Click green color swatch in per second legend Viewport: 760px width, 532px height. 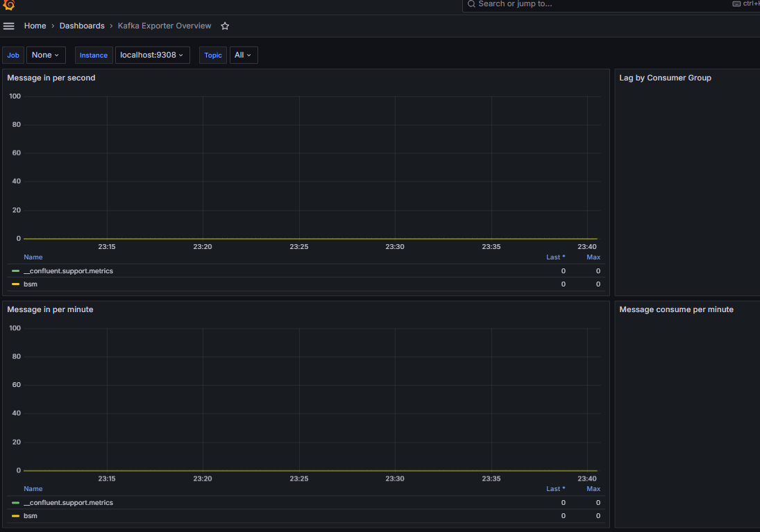click(15, 271)
